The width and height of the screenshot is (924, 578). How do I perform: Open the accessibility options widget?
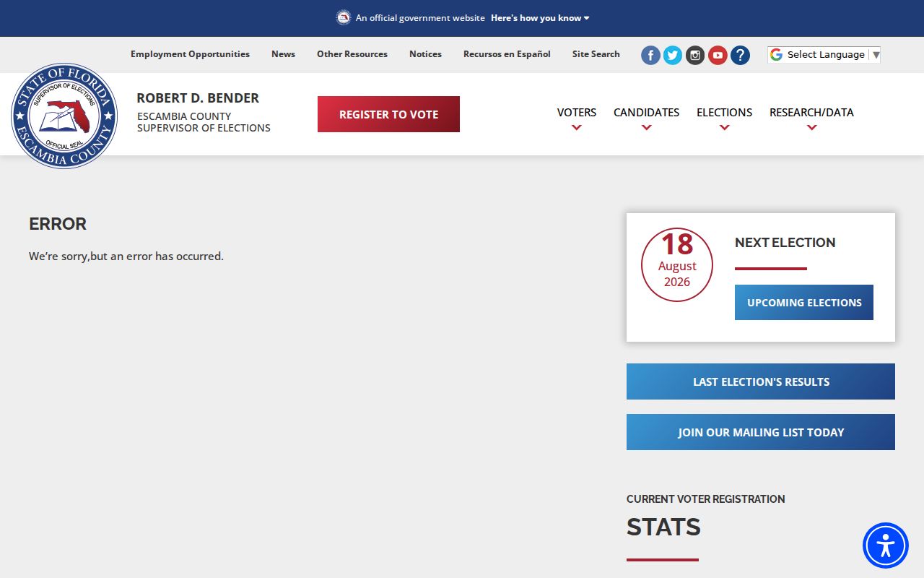click(886, 545)
